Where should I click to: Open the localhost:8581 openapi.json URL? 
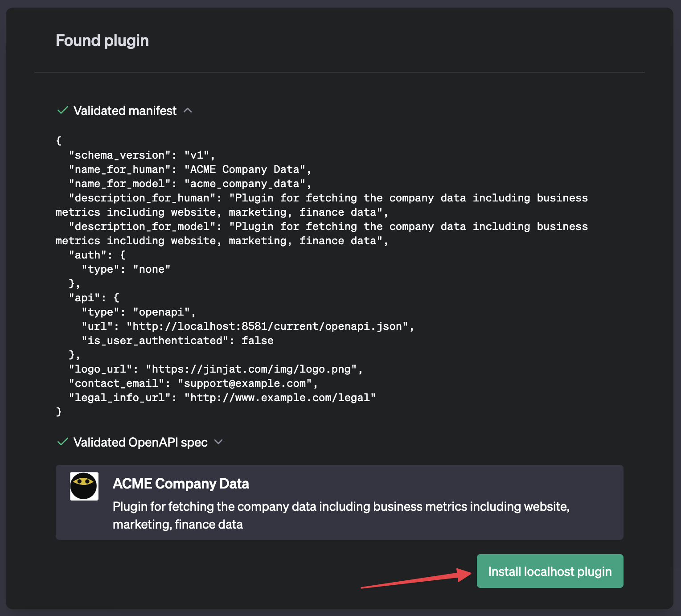[267, 326]
